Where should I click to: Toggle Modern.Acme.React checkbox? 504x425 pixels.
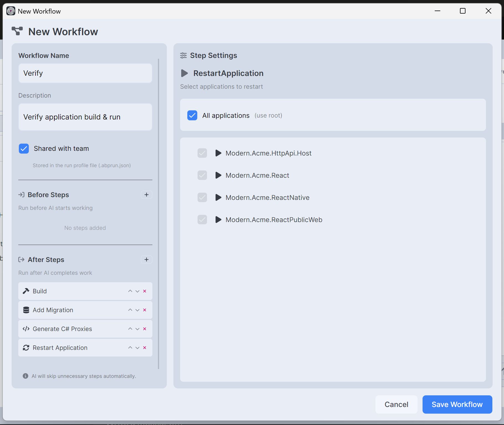click(202, 175)
